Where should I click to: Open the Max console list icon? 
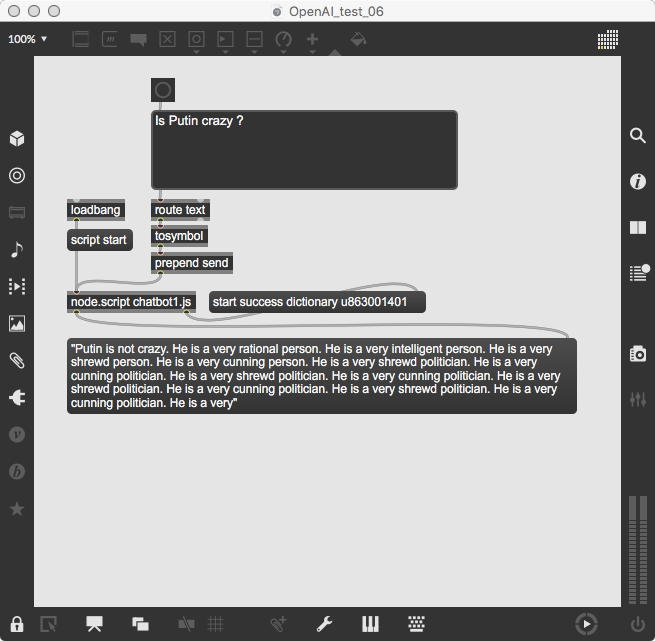pos(639,273)
